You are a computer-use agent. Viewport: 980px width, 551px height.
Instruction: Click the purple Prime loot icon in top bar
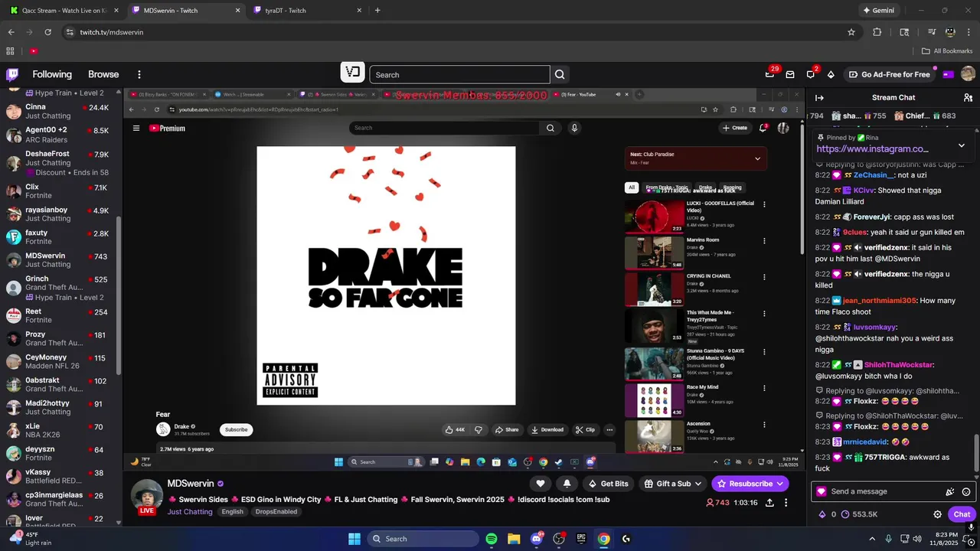coord(949,74)
